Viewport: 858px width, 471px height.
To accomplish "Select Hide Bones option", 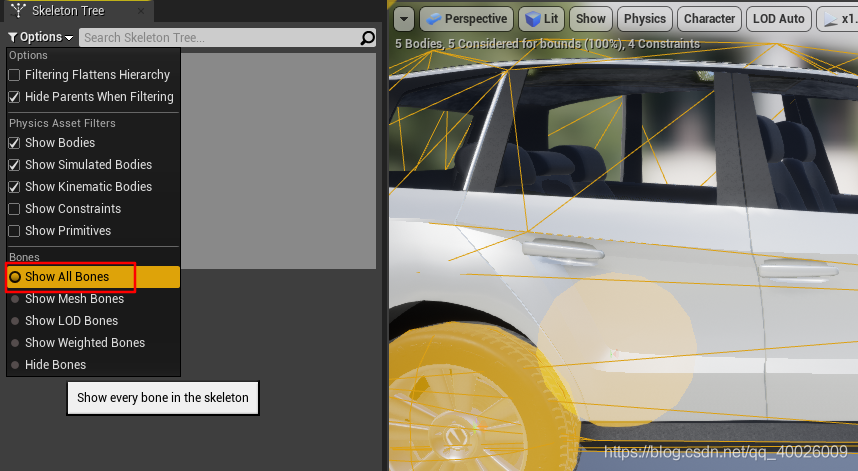I will pos(93,364).
